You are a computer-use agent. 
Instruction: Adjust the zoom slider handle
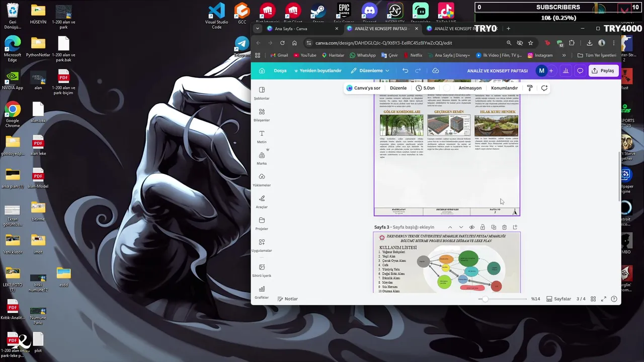point(485,299)
